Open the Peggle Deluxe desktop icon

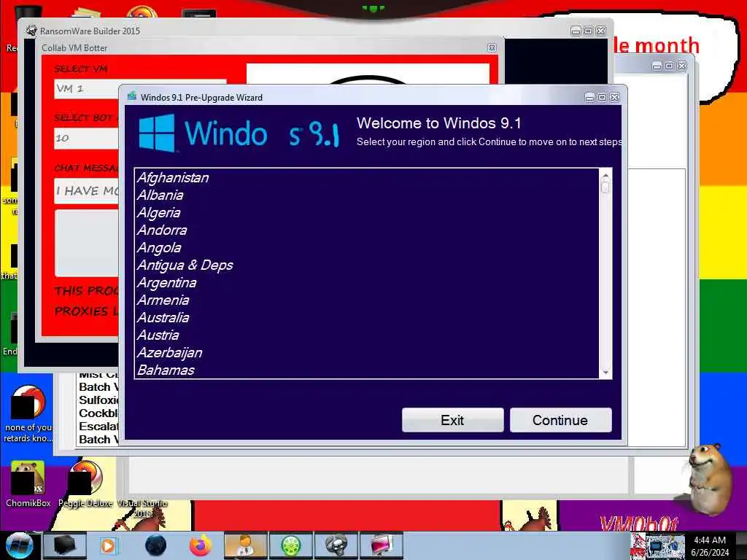click(x=86, y=484)
